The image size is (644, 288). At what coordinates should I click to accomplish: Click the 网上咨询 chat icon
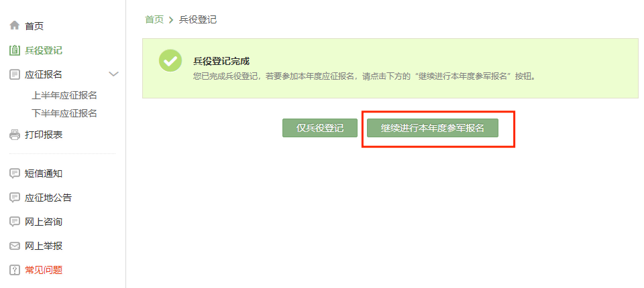click(14, 222)
